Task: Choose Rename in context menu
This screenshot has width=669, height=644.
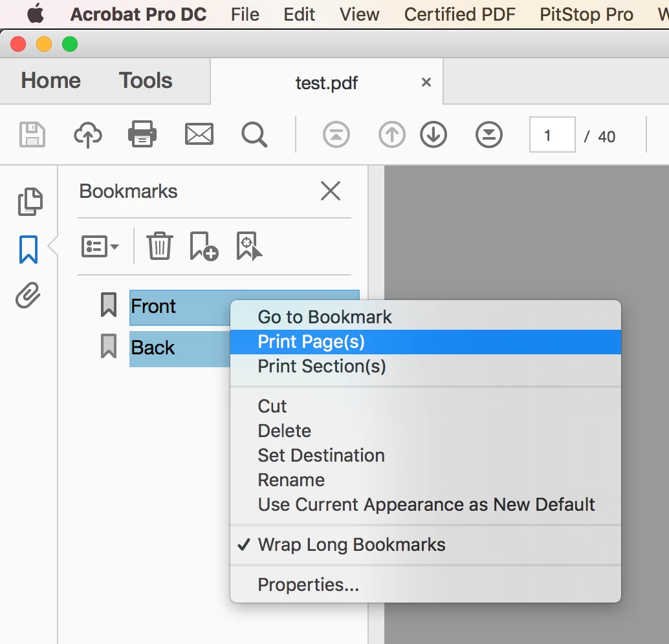Action: 425,480
